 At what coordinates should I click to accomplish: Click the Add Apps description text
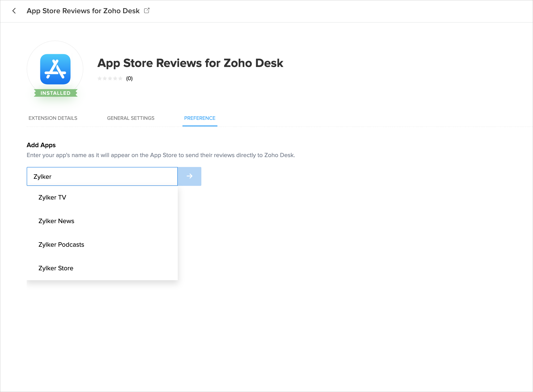point(161,155)
